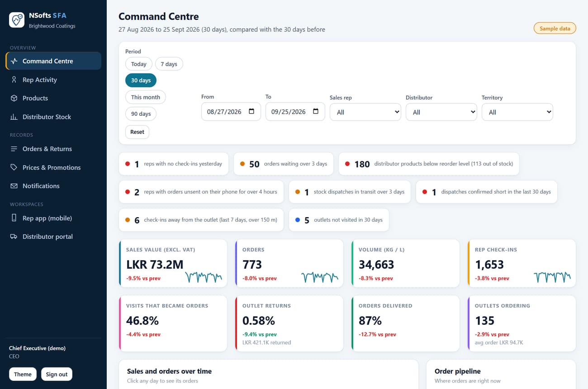Open the 180 distributor products below reorder alert
This screenshot has height=389, width=588.
click(x=429, y=164)
